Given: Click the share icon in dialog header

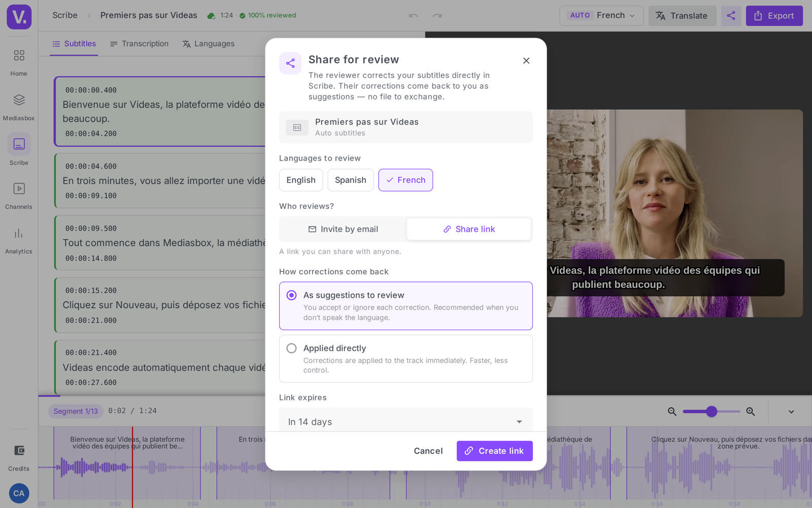Looking at the screenshot, I should [x=290, y=63].
